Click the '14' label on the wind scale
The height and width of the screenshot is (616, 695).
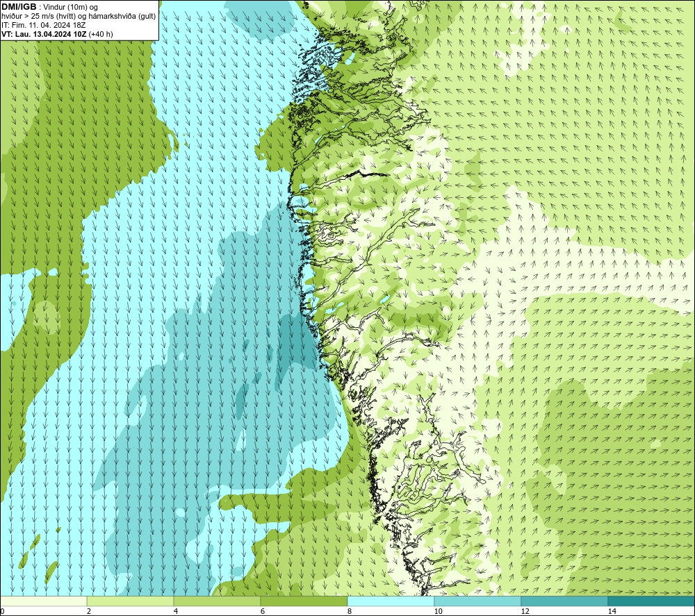(x=612, y=611)
